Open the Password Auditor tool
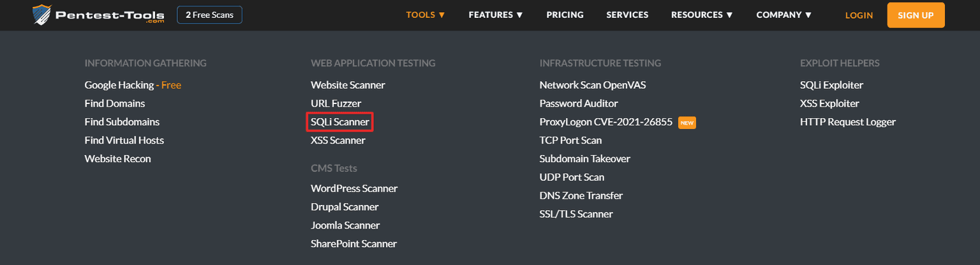The width and height of the screenshot is (980, 265). 579,103
